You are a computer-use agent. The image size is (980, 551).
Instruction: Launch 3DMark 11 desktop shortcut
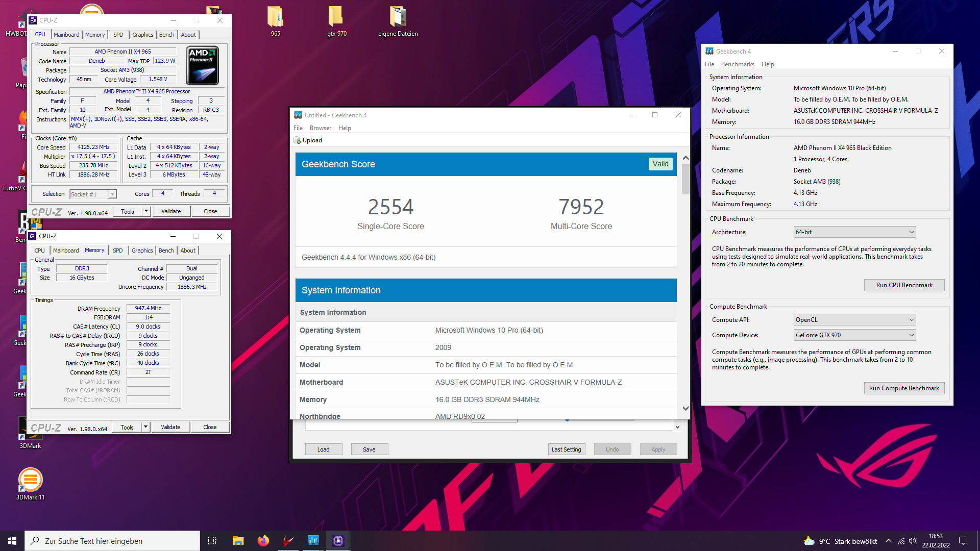click(x=31, y=484)
